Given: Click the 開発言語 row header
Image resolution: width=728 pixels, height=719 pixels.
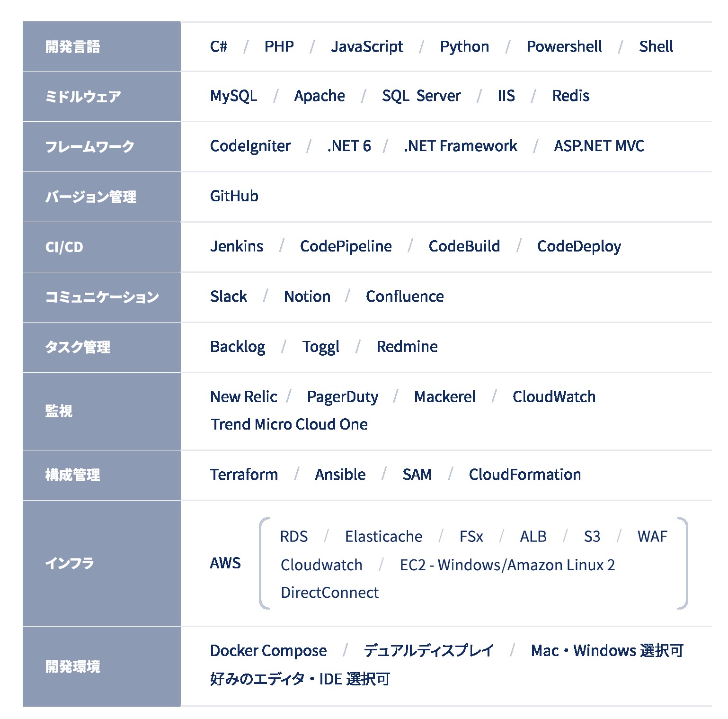Looking at the screenshot, I should [101, 46].
